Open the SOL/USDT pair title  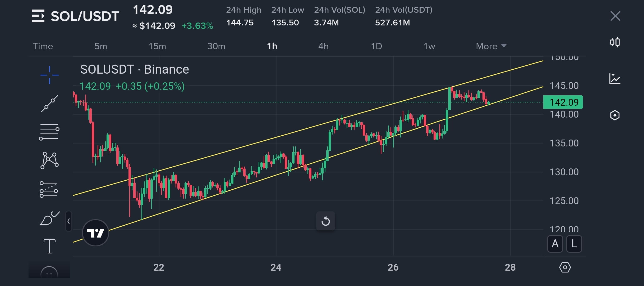click(85, 16)
